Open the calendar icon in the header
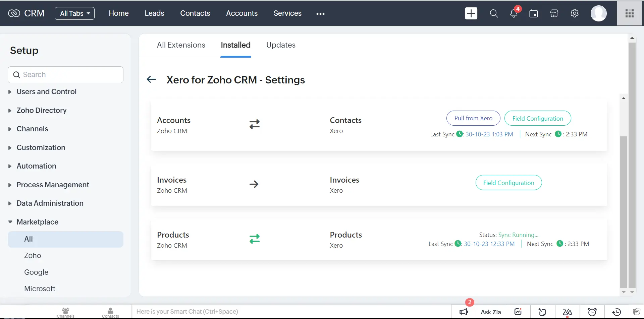 point(533,14)
